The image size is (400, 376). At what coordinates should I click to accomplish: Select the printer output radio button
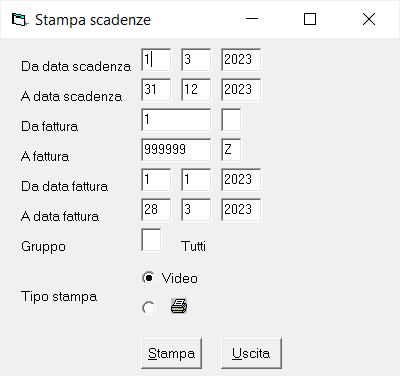pos(148,307)
